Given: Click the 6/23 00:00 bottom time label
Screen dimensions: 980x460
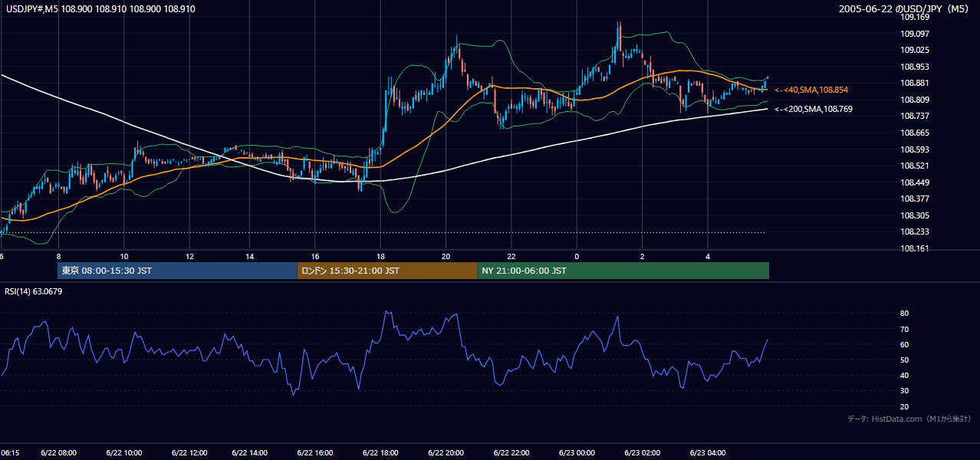Looking at the screenshot, I should point(576,452).
